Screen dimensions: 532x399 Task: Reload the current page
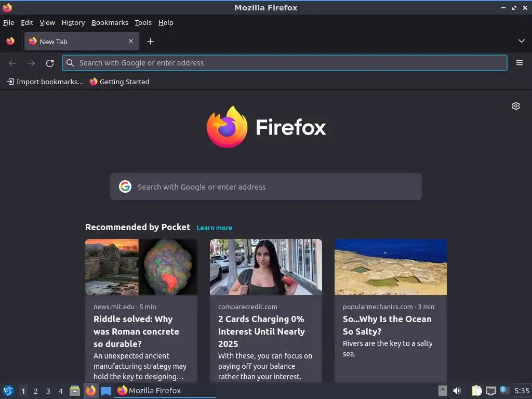(50, 63)
